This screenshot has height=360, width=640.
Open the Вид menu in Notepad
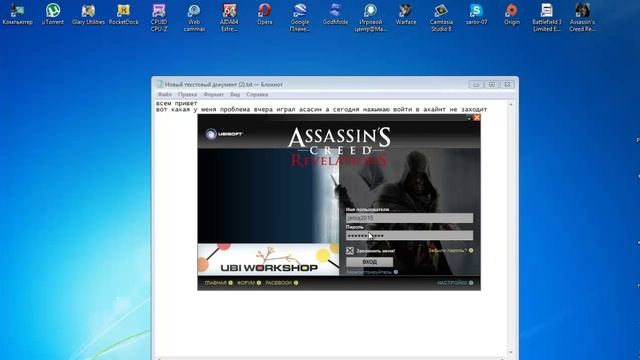click(x=235, y=94)
